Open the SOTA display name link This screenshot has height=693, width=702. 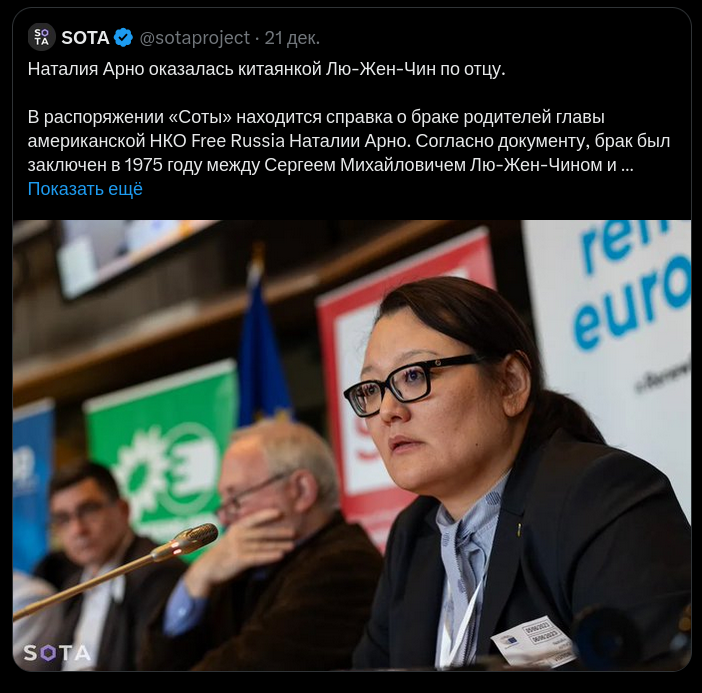coord(85,38)
